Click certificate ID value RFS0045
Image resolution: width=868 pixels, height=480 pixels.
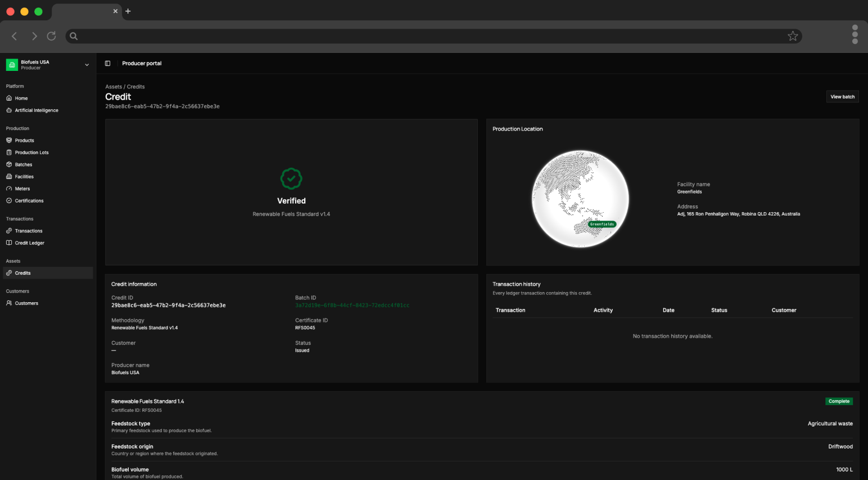coord(305,328)
